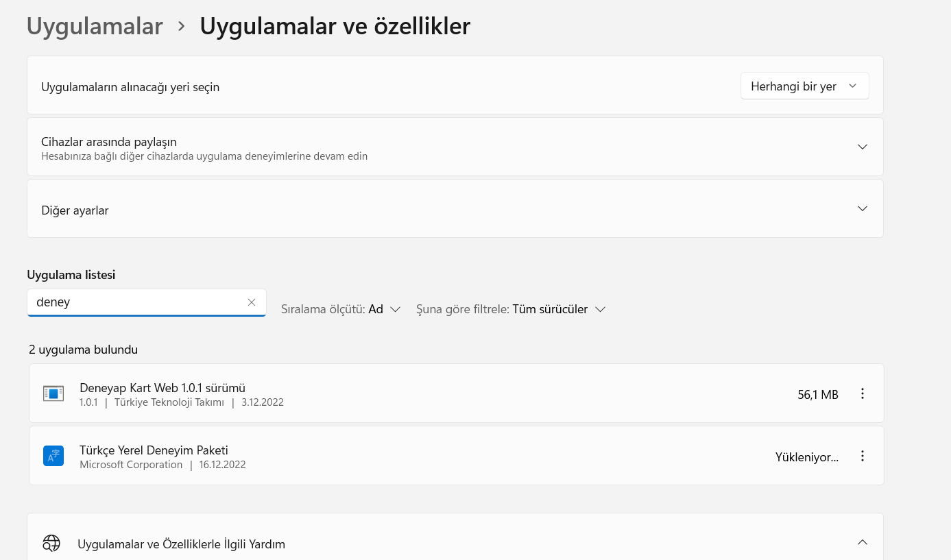This screenshot has height=560, width=951.
Task: Click the Türkçe Yerel Deneyim Paketi icon
Action: (53, 456)
